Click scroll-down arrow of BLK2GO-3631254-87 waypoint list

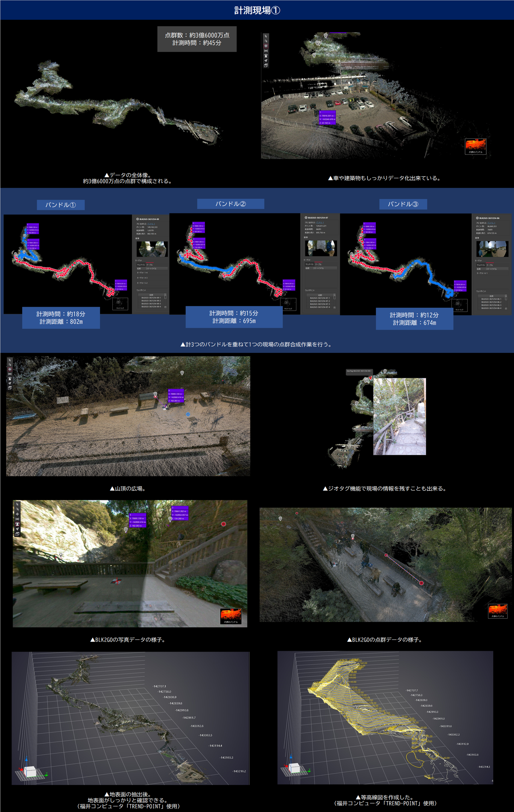pos(335,308)
